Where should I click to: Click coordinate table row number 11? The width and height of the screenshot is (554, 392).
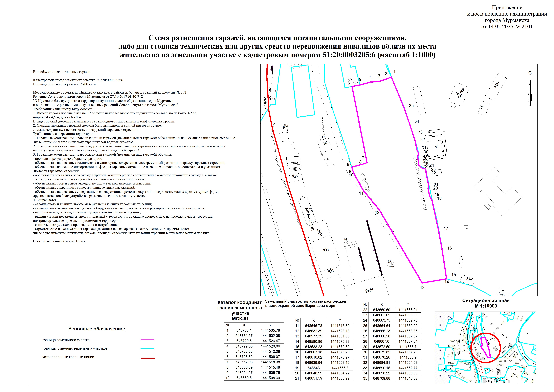click(297, 326)
